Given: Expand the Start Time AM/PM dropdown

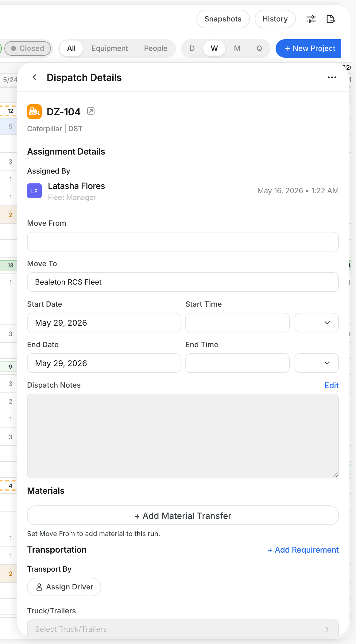Looking at the screenshot, I should 317,323.
